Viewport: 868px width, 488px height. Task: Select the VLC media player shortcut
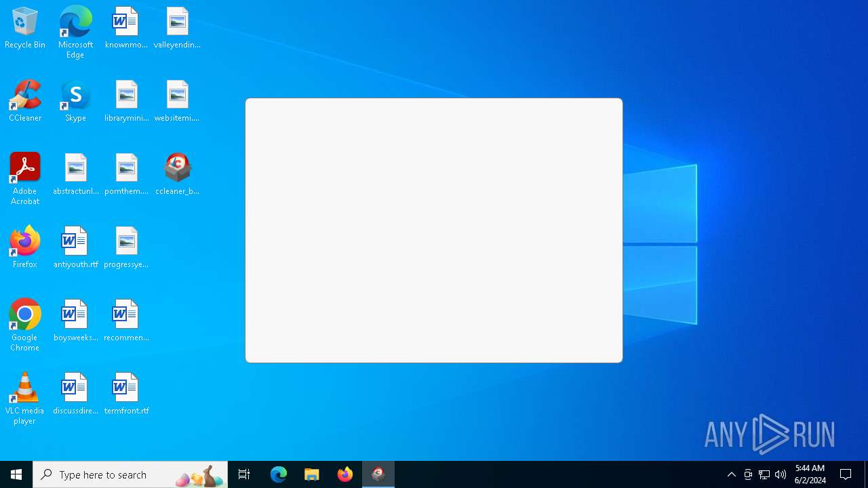[25, 399]
